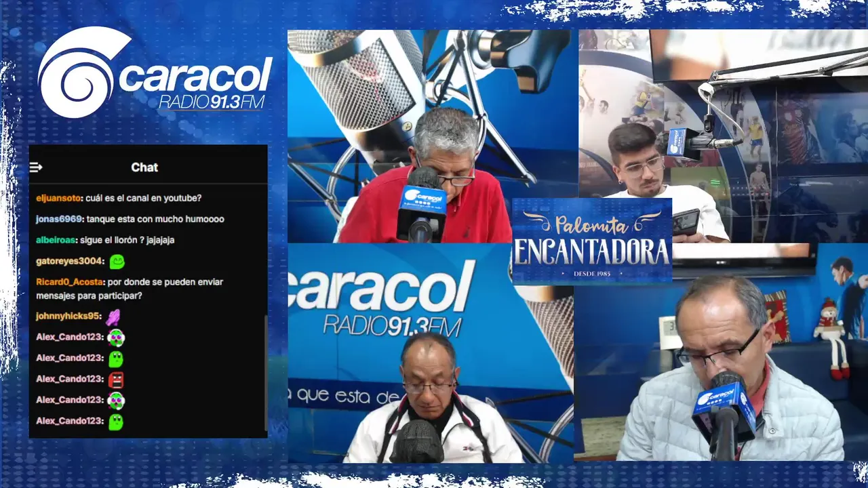The width and height of the screenshot is (868, 488).
Task: Click the camera feed of young man with phone
Action: [x=723, y=135]
